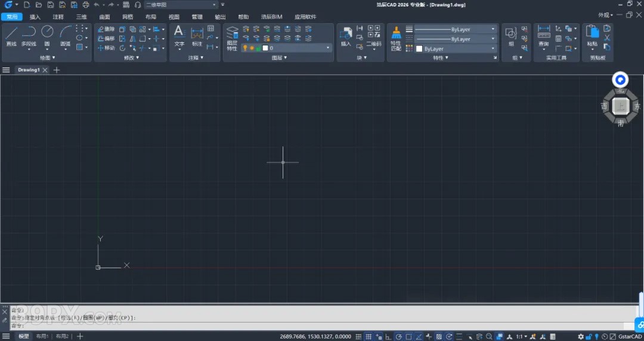Add a new drawing tab with plus button
Image resolution: width=644 pixels, height=341 pixels.
pos(57,70)
